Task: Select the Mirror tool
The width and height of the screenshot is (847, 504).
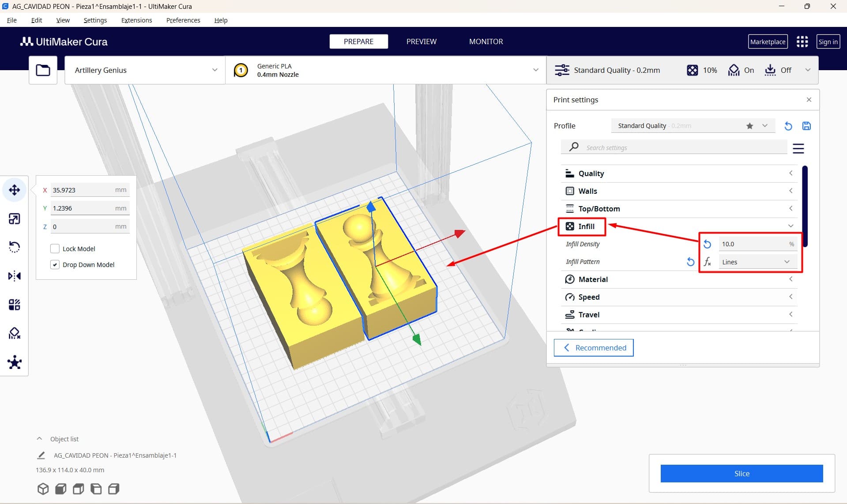Action: tap(15, 276)
